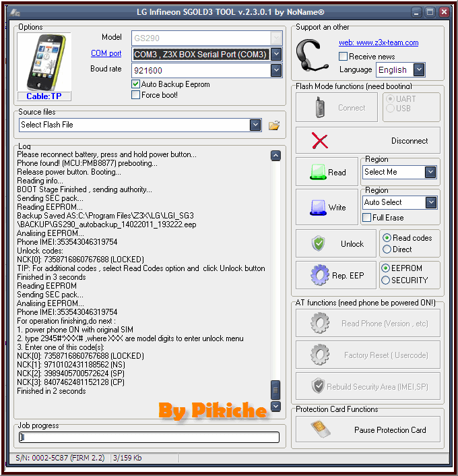Choose the EEPROM repair radio option

pyautogui.click(x=385, y=268)
